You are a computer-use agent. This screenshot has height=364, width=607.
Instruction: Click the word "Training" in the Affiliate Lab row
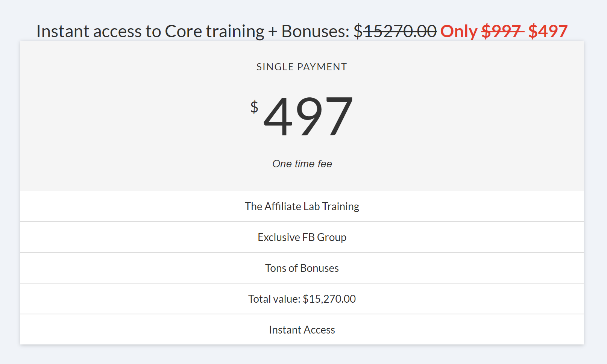tap(340, 206)
